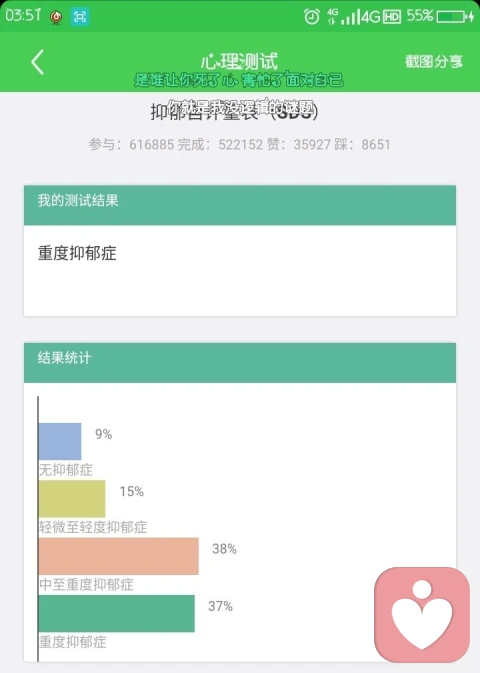Screen dimensions: 480x673
Task: Tap the screenshot capture status icon
Action: tap(80, 17)
